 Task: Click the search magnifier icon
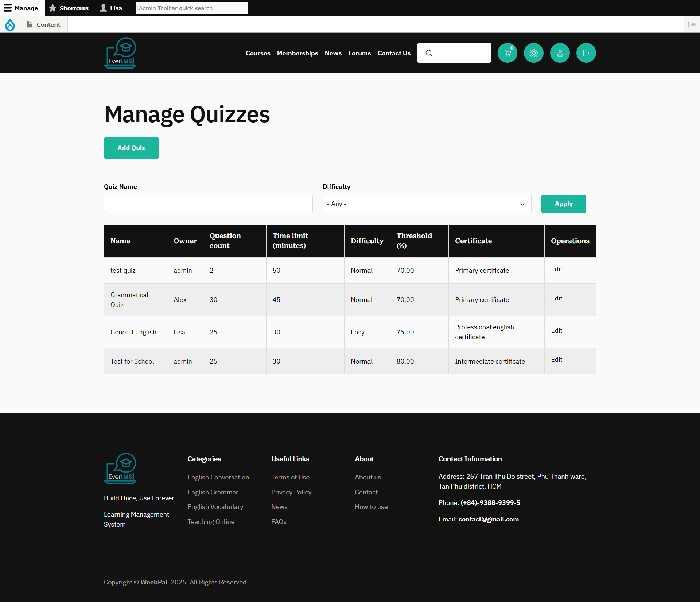point(429,53)
